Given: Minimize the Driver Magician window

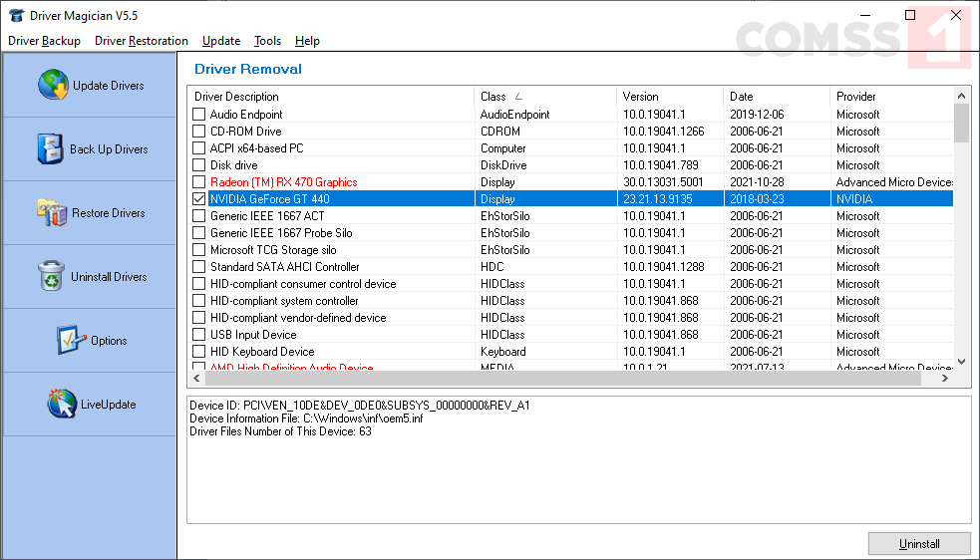Looking at the screenshot, I should coord(865,15).
